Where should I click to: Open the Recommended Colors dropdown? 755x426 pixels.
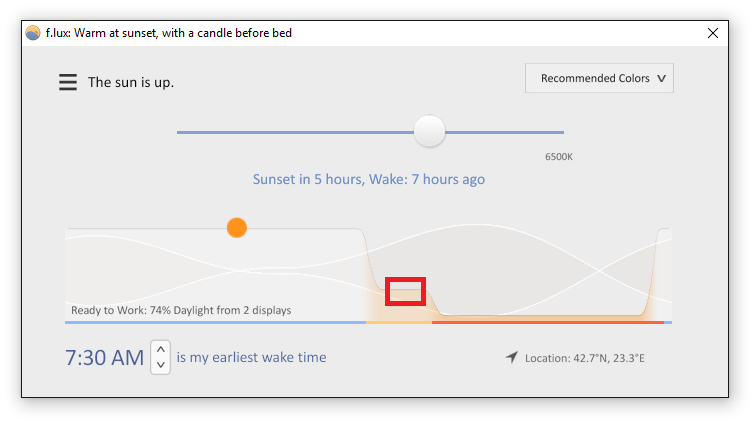click(599, 78)
